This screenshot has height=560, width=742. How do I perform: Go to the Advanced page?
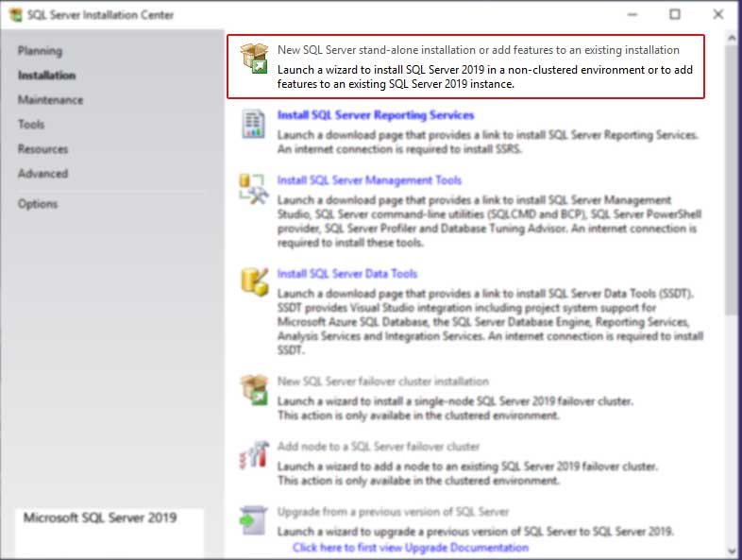coord(42,174)
